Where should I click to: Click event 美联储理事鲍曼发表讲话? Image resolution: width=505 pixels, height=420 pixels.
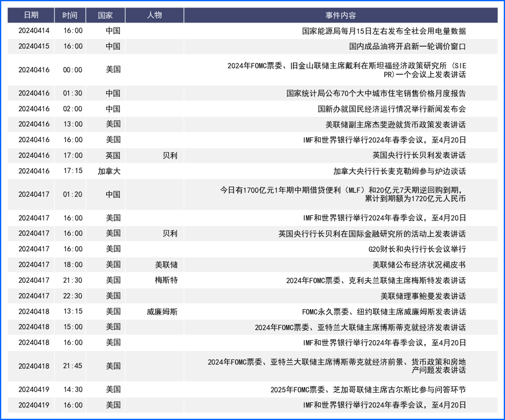tap(423, 296)
